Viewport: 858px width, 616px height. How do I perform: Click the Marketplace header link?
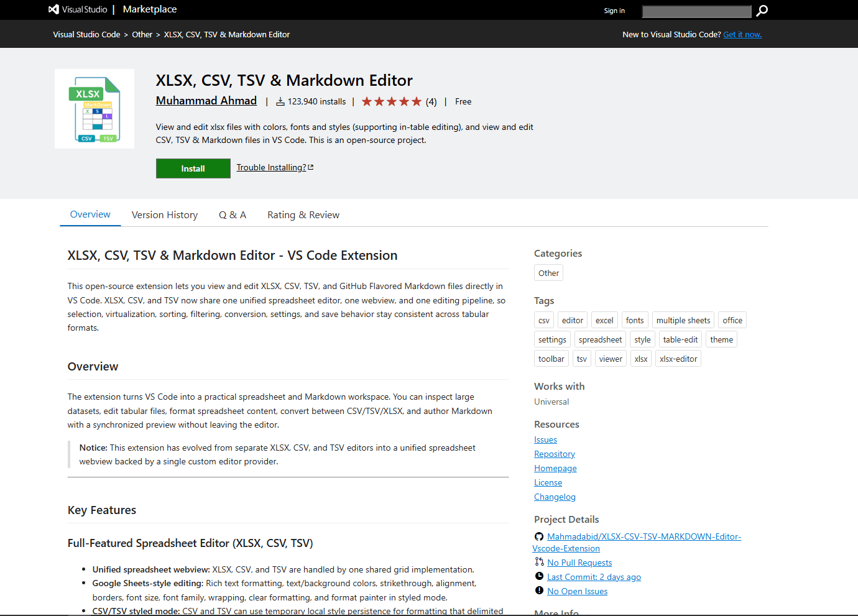(150, 9)
